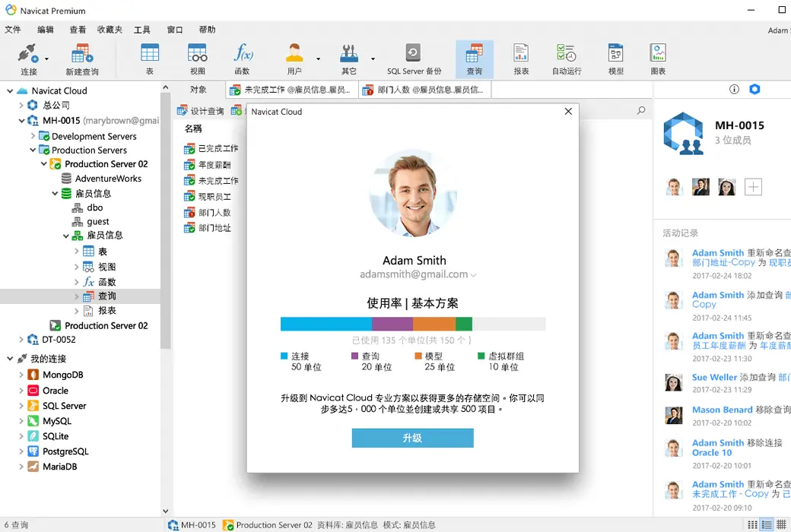Image resolution: width=791 pixels, height=532 pixels.
Task: Click Sue Weller link in activity log
Action: pyautogui.click(x=714, y=377)
